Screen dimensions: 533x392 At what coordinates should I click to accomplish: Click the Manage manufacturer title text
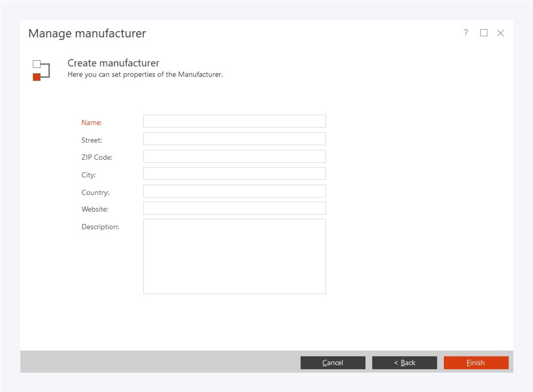click(x=87, y=33)
